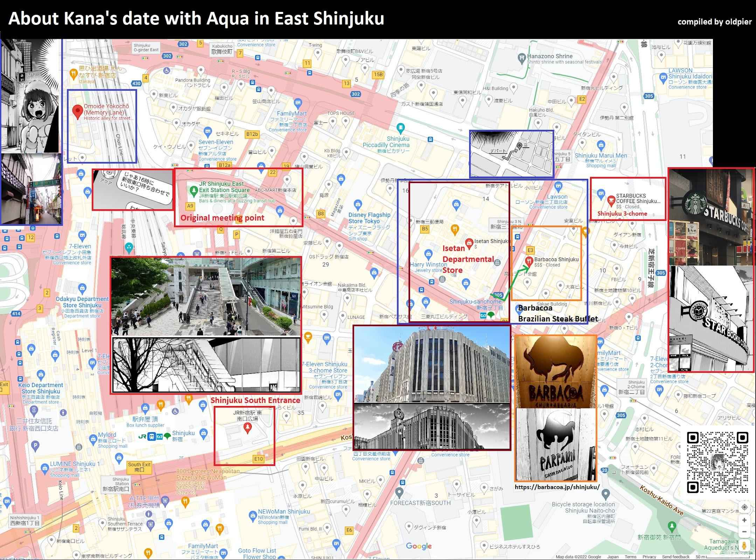Click the barbacoa.jp/shinjuku URL text

click(557, 487)
